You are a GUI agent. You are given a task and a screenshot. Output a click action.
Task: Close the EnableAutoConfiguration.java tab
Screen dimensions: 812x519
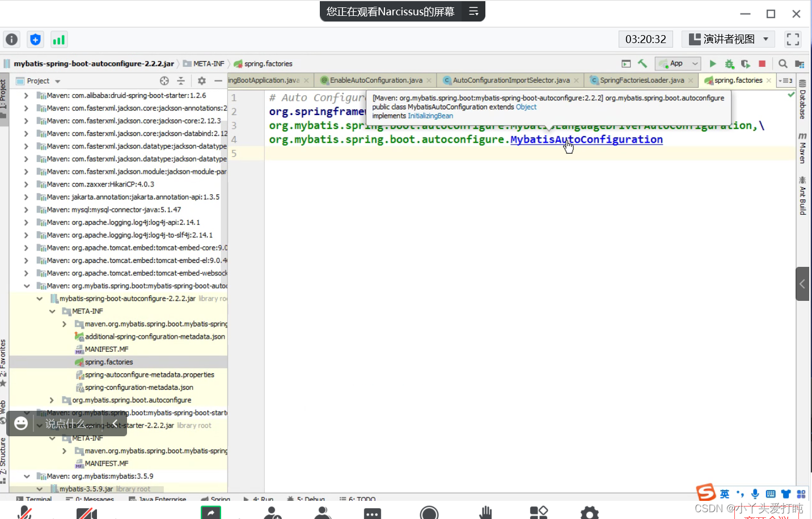(429, 80)
